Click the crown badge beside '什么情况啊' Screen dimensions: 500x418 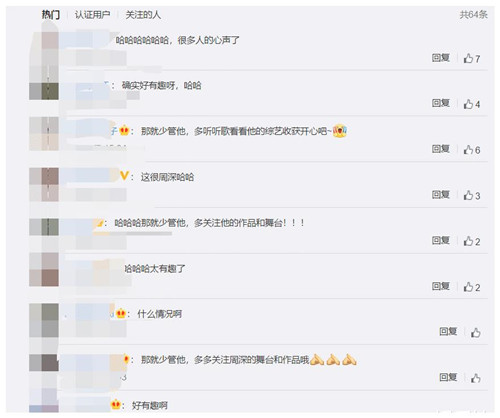point(121,313)
